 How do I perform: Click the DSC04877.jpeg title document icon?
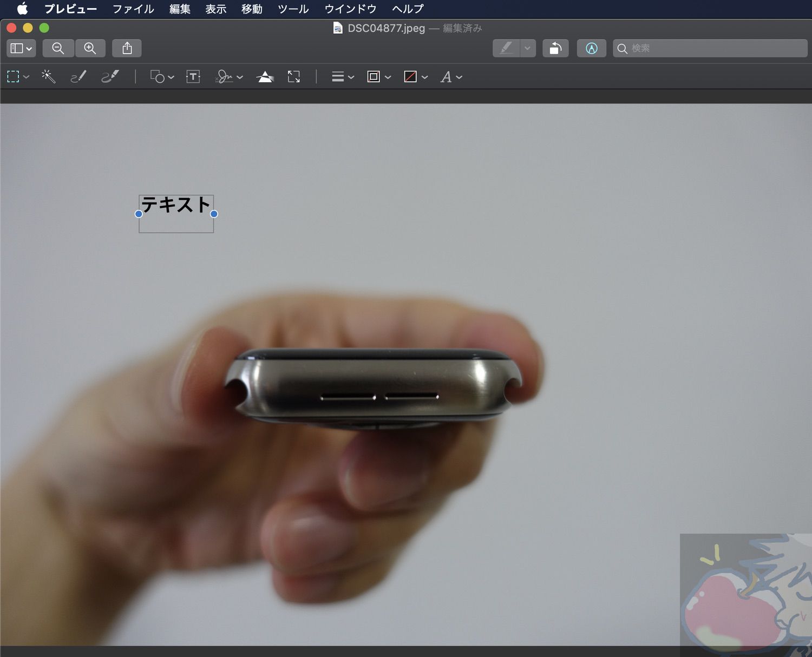(338, 28)
